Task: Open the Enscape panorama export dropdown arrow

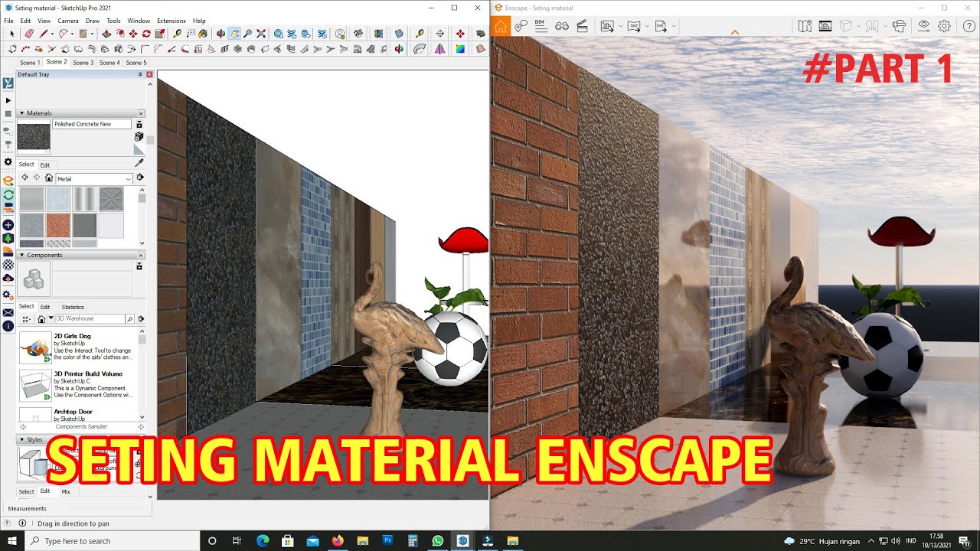Action: click(x=647, y=26)
